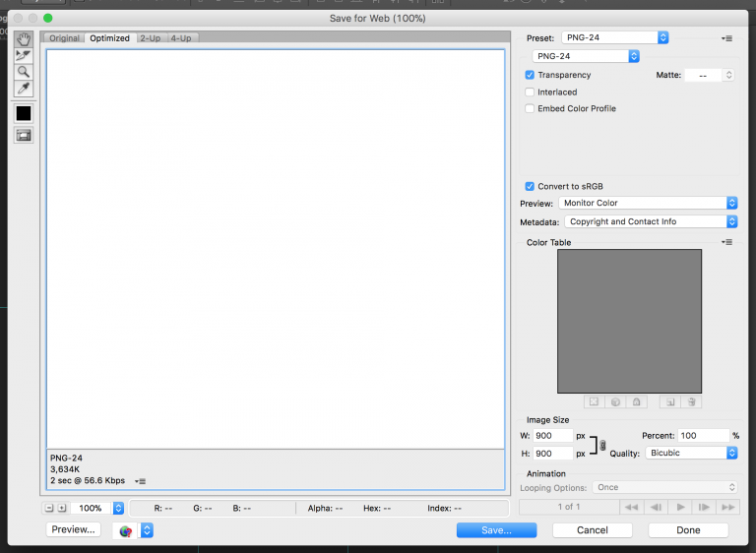Click the gray Color Table area
Viewport: 756px width, 553px height.
pyautogui.click(x=630, y=321)
